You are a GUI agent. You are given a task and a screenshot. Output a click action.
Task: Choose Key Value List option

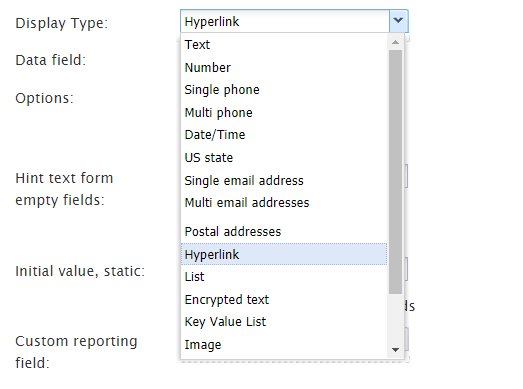click(x=284, y=322)
